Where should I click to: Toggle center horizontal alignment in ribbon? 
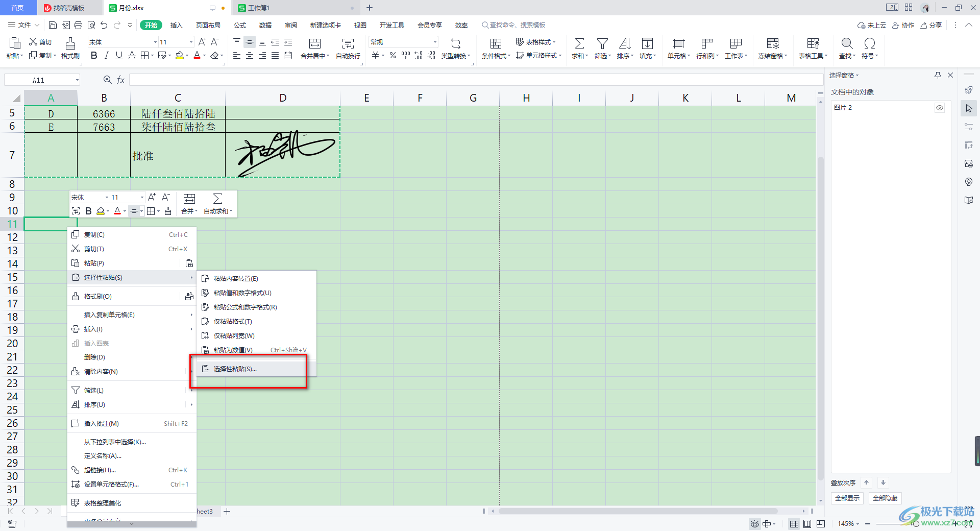[x=250, y=56]
